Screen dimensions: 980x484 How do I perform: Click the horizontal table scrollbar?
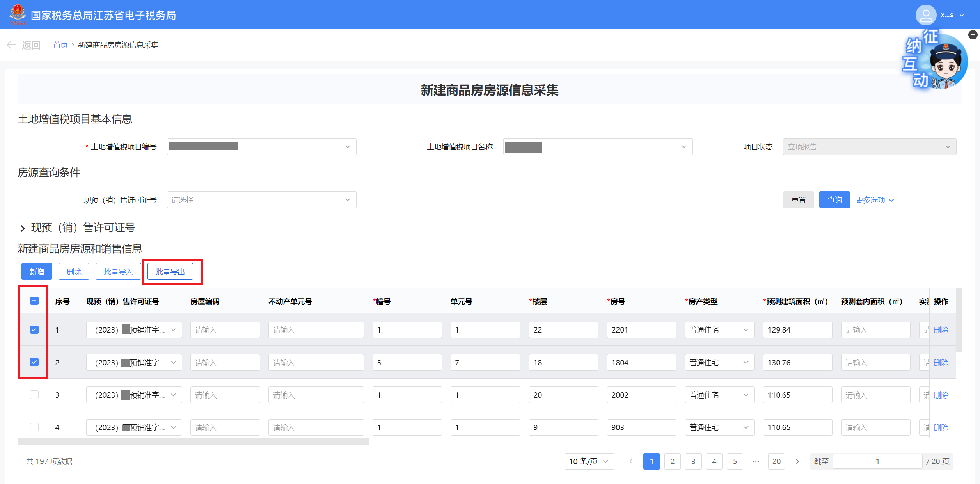pyautogui.click(x=193, y=441)
